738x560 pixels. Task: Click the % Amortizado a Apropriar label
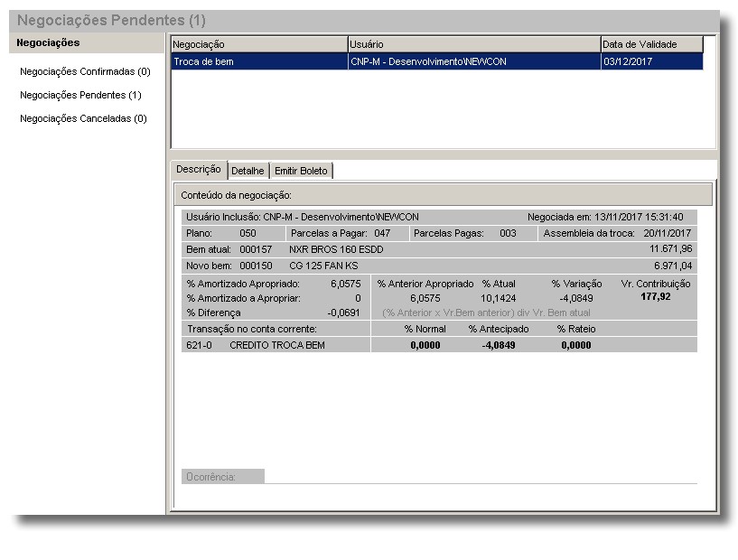click(x=243, y=298)
